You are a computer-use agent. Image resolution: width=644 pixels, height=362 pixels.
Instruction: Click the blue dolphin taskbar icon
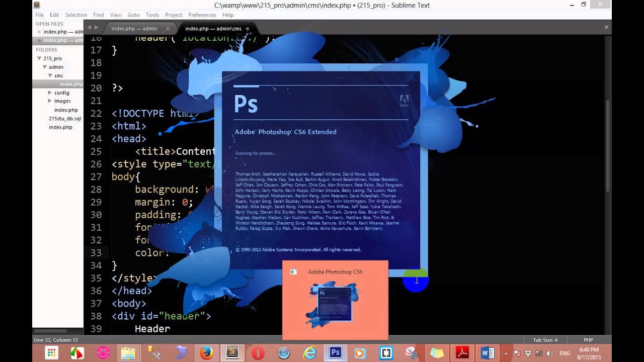coord(181,353)
